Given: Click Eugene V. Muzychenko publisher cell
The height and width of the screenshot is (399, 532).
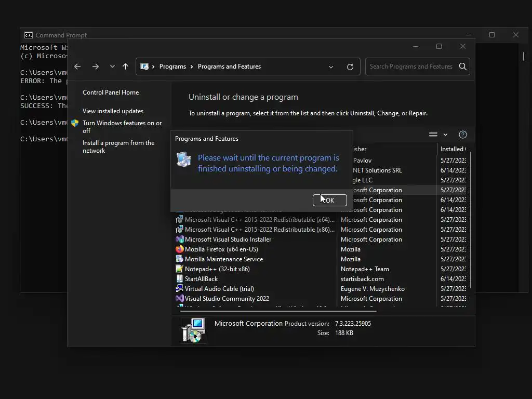Looking at the screenshot, I should click(373, 288).
